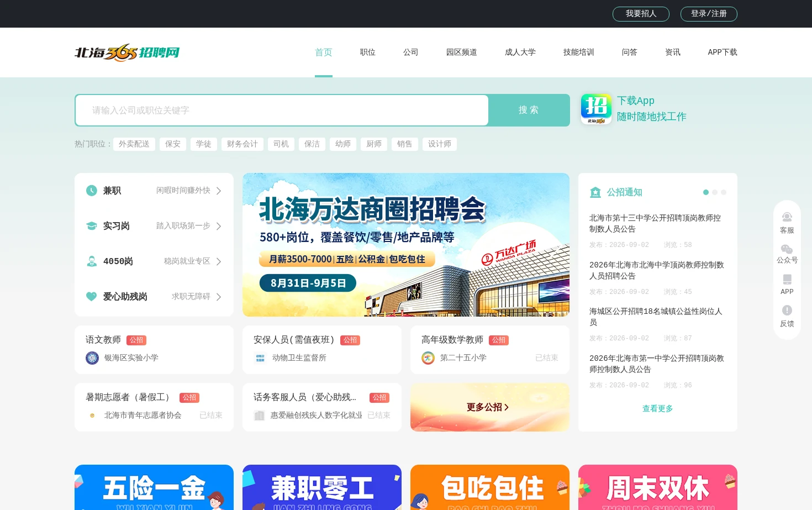Select hot job tag 设计师
The image size is (812, 510).
pyautogui.click(x=440, y=144)
